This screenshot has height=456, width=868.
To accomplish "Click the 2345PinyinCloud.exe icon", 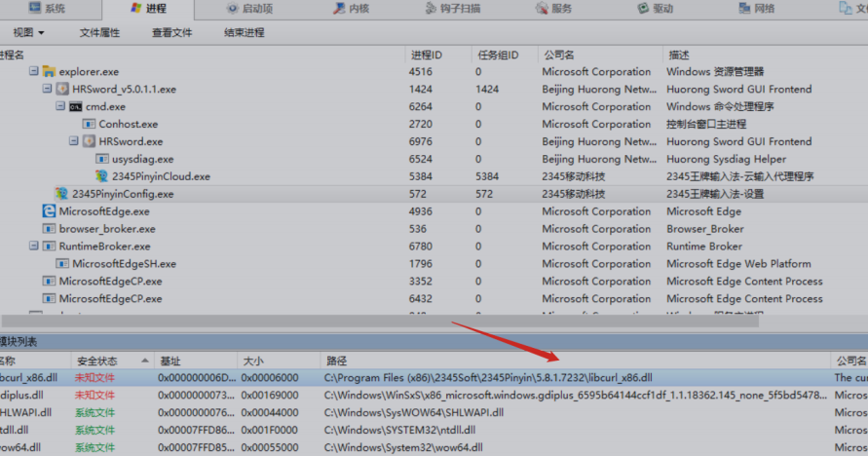I will pyautogui.click(x=102, y=176).
